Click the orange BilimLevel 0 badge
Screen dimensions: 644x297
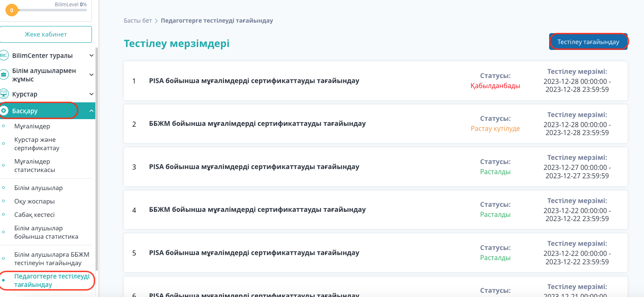[x=11, y=10]
